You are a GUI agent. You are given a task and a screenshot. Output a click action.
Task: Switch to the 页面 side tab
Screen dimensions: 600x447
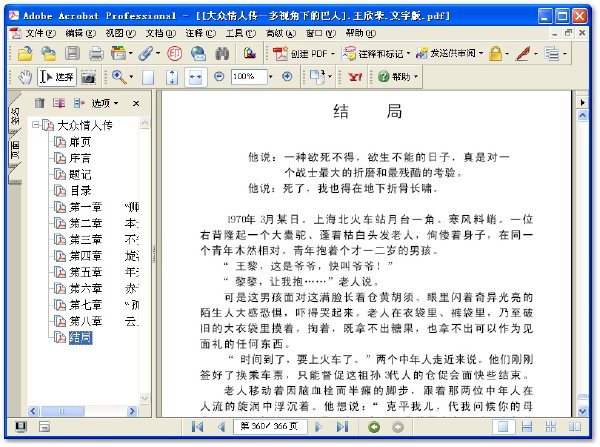(15, 150)
